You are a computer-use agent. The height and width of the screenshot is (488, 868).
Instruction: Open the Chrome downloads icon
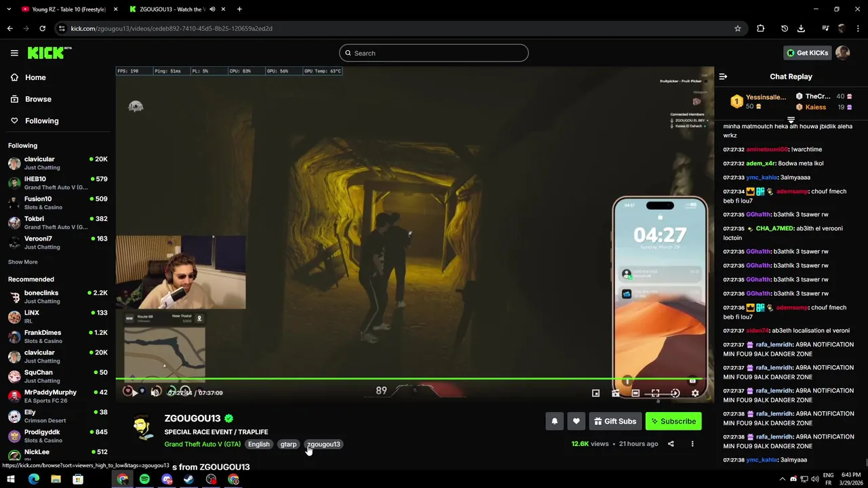pos(801,28)
